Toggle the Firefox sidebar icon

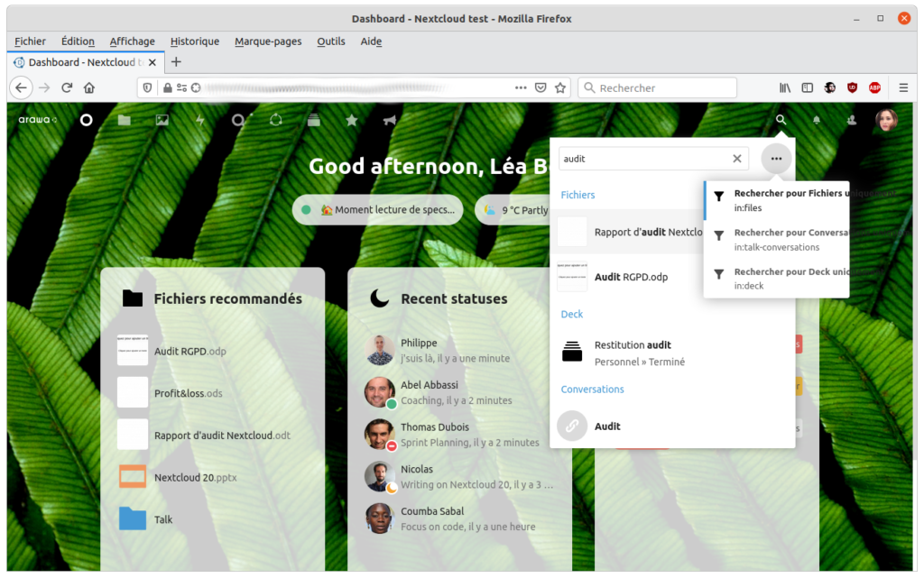[808, 87]
